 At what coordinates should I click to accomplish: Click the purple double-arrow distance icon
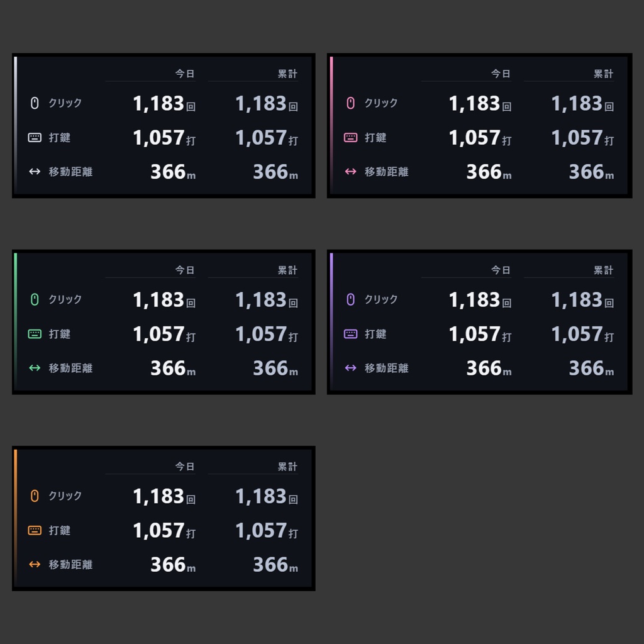(350, 368)
